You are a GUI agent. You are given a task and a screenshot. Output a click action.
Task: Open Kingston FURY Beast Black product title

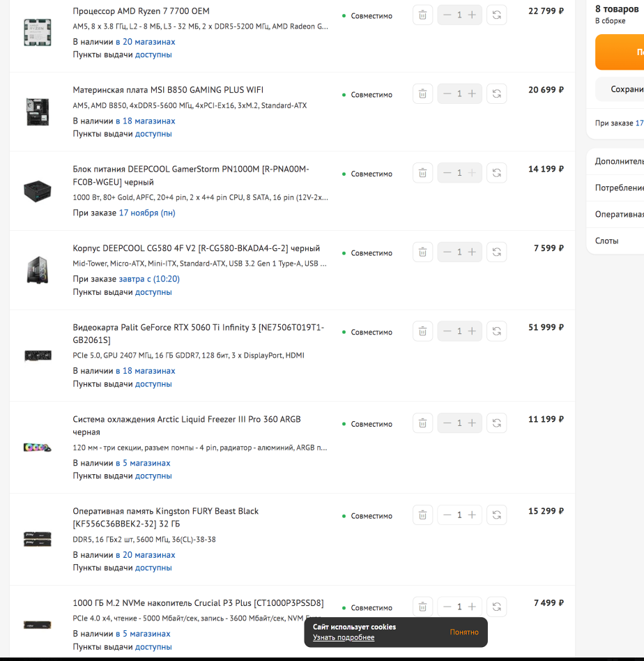pyautogui.click(x=166, y=517)
